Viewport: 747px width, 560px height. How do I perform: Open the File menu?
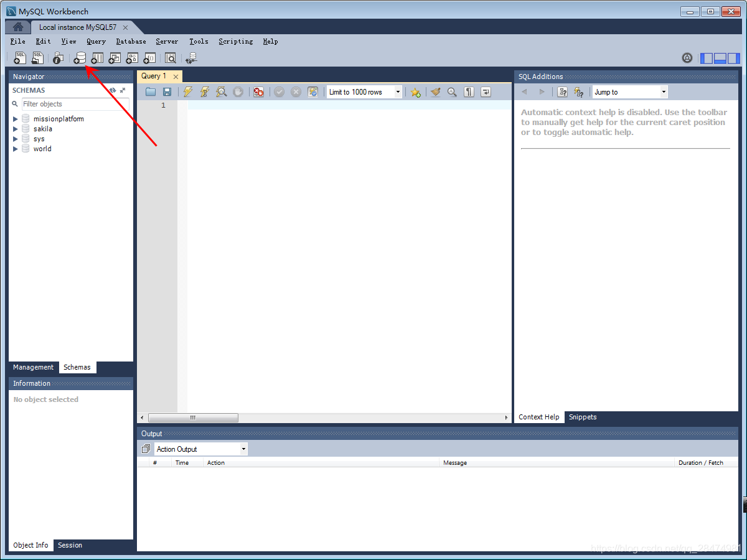pyautogui.click(x=18, y=41)
